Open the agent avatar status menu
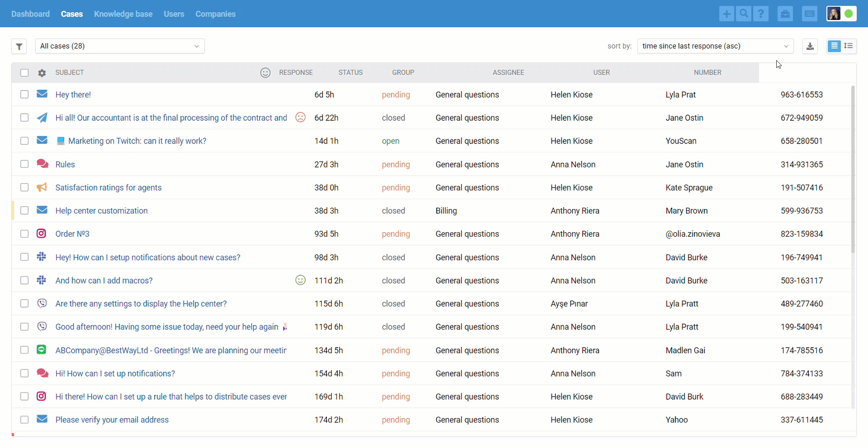This screenshot has height=448, width=868. tap(841, 14)
